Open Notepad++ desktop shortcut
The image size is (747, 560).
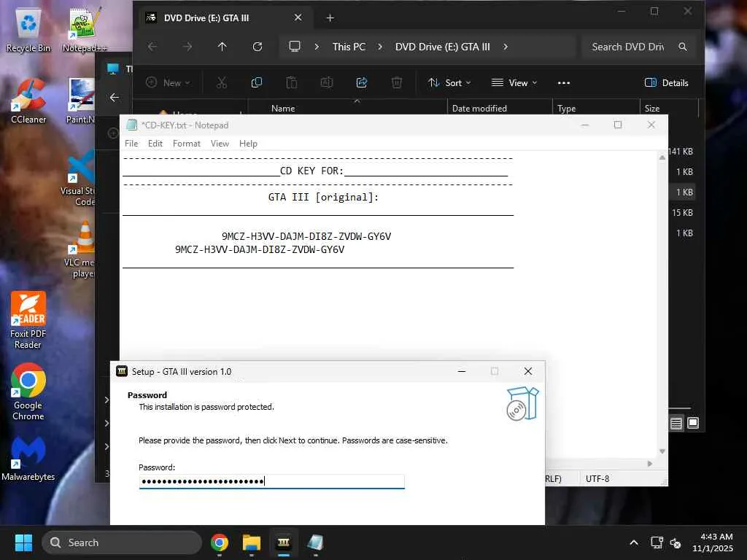coord(85,29)
